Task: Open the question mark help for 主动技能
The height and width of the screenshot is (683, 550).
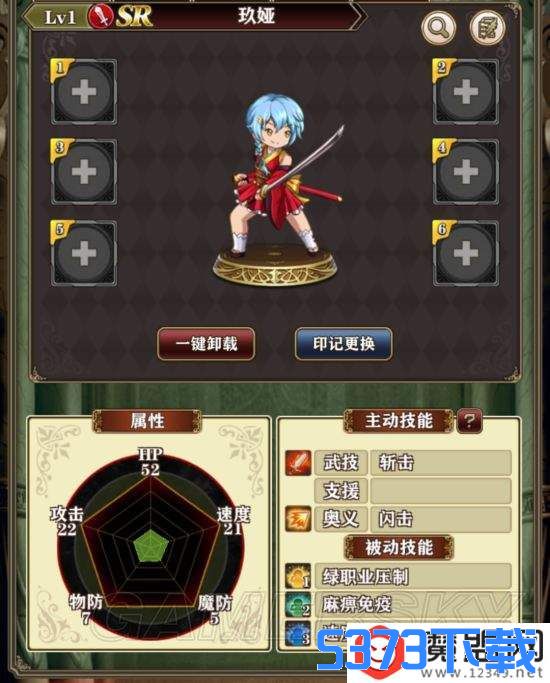Action: tap(469, 421)
